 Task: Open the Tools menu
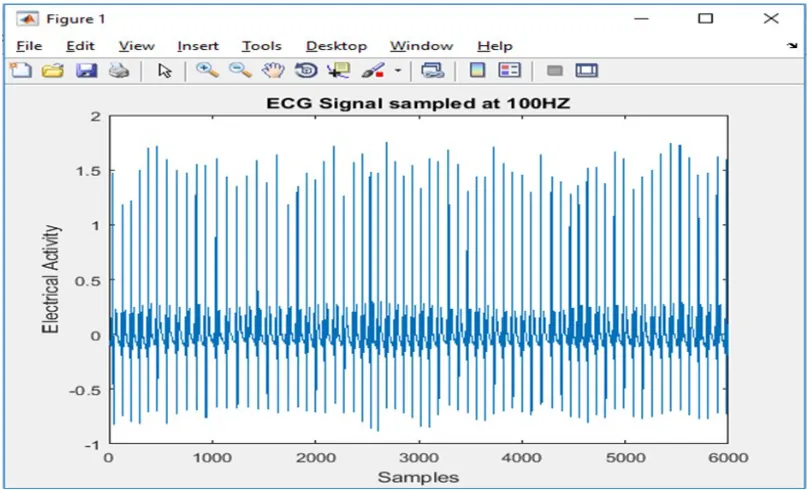[x=262, y=46]
